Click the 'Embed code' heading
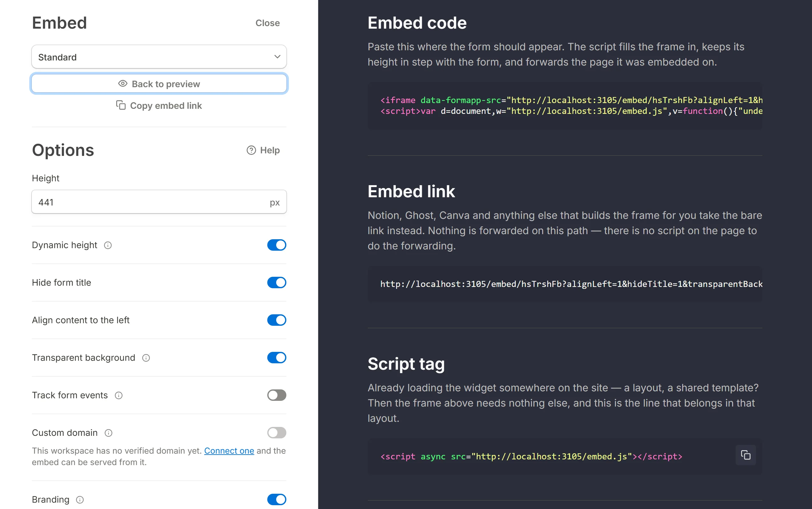812x509 pixels. [x=417, y=23]
